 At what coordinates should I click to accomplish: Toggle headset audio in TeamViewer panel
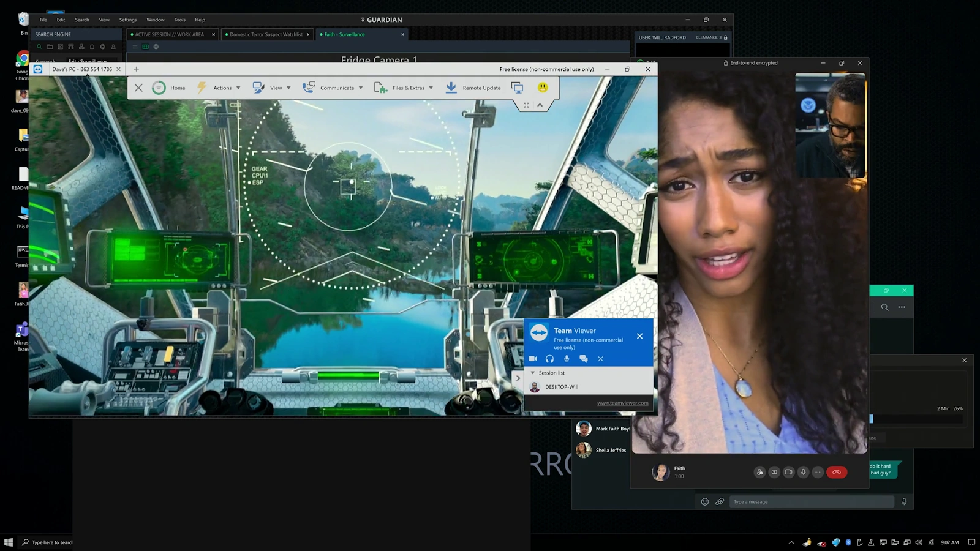[549, 359]
